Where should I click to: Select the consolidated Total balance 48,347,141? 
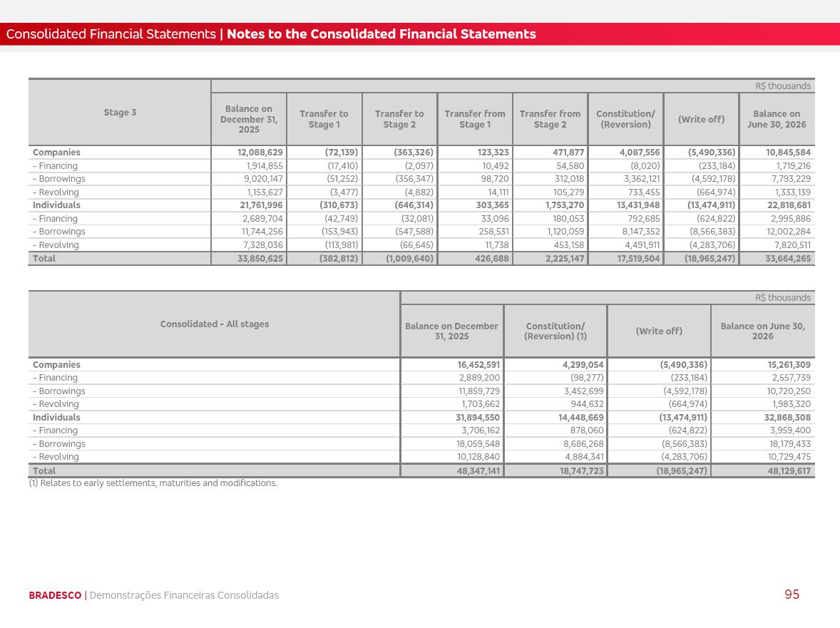(478, 471)
